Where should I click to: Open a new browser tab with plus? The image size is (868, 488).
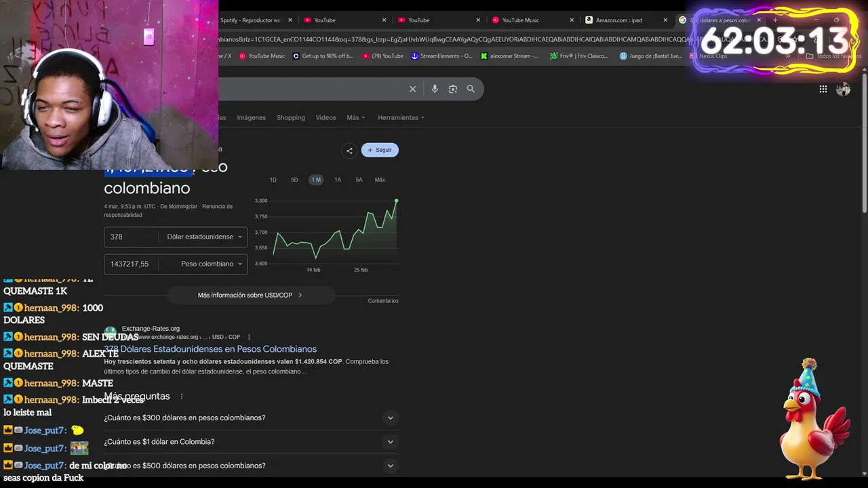coord(775,20)
